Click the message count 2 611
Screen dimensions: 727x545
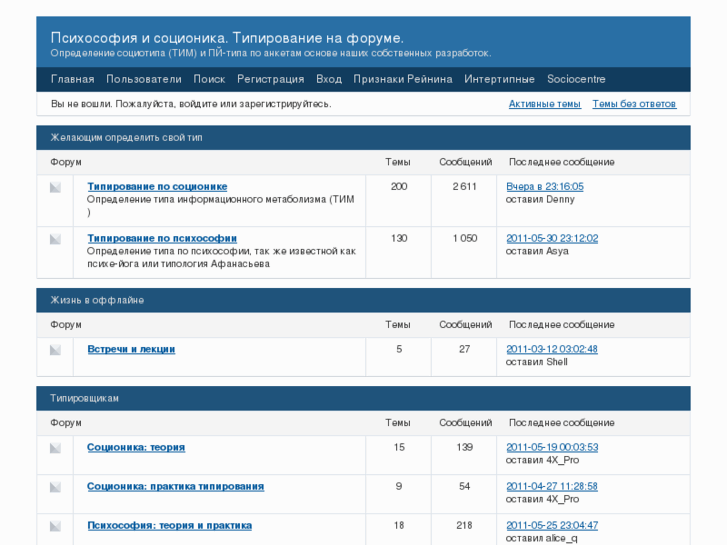pos(464,186)
